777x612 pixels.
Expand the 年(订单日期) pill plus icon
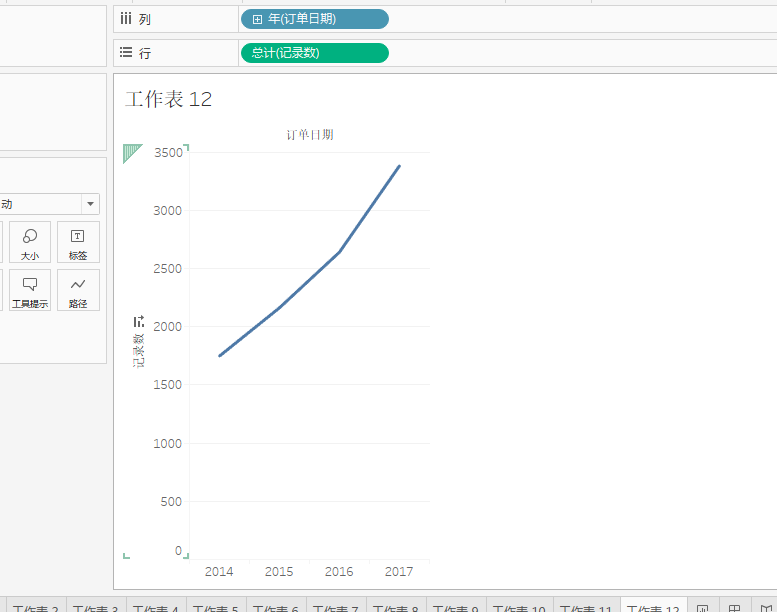click(x=257, y=19)
